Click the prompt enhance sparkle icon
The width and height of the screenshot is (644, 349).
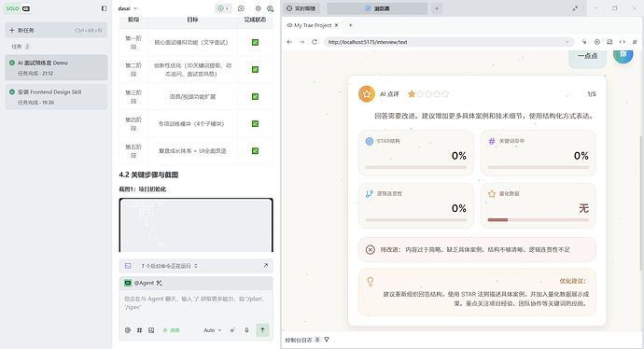coord(232,330)
